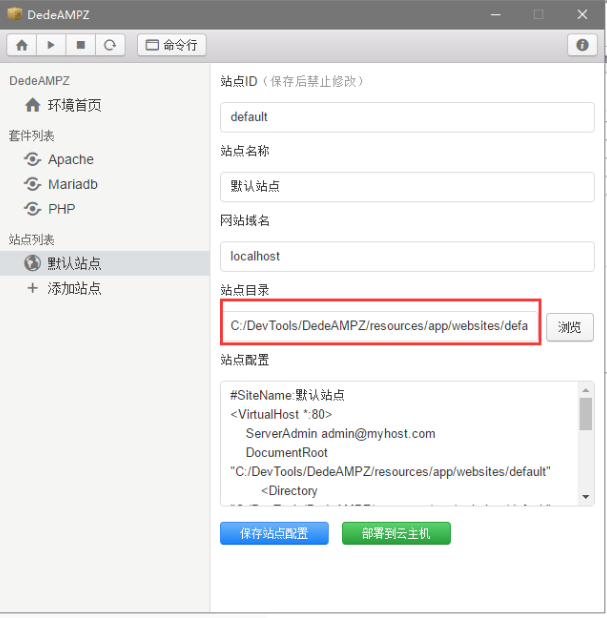The height and width of the screenshot is (618, 607).
Task: Minimize the DedeAMPZ window
Action: pos(495,15)
